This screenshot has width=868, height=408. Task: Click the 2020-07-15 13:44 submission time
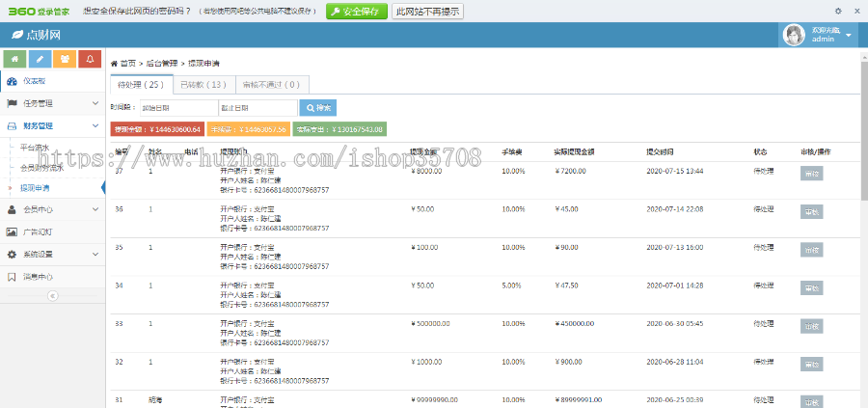(675, 171)
